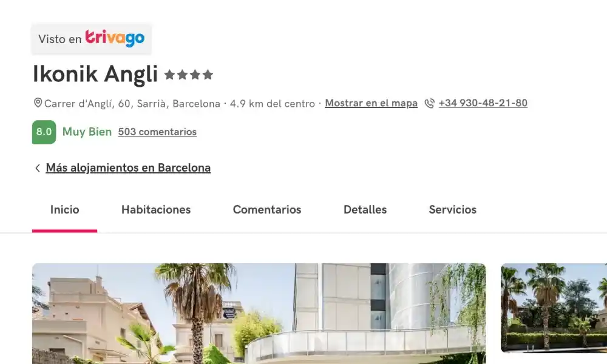Viewport: 607px width, 364px height.
Task: Open the Comentarios tab
Action: click(x=266, y=210)
